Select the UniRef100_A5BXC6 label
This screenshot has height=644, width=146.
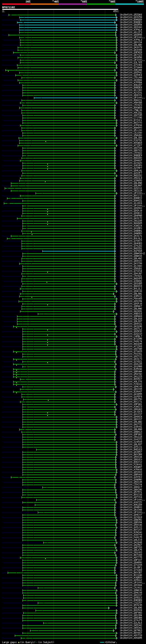click(131, 313)
